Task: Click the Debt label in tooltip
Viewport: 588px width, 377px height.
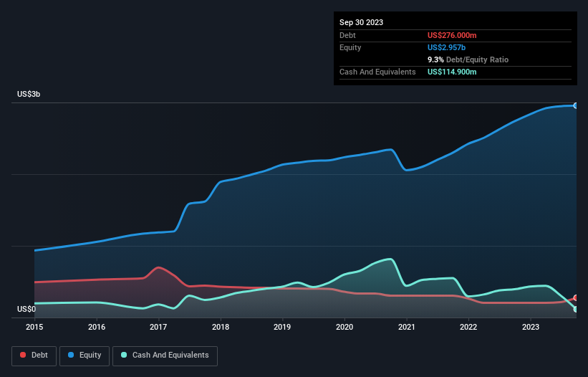Action: tap(347, 35)
